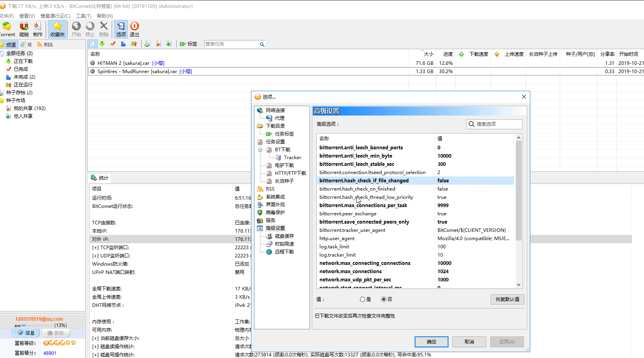Show only downloading tasks with green arrow filter
The image size is (644, 358).
click(x=102, y=44)
